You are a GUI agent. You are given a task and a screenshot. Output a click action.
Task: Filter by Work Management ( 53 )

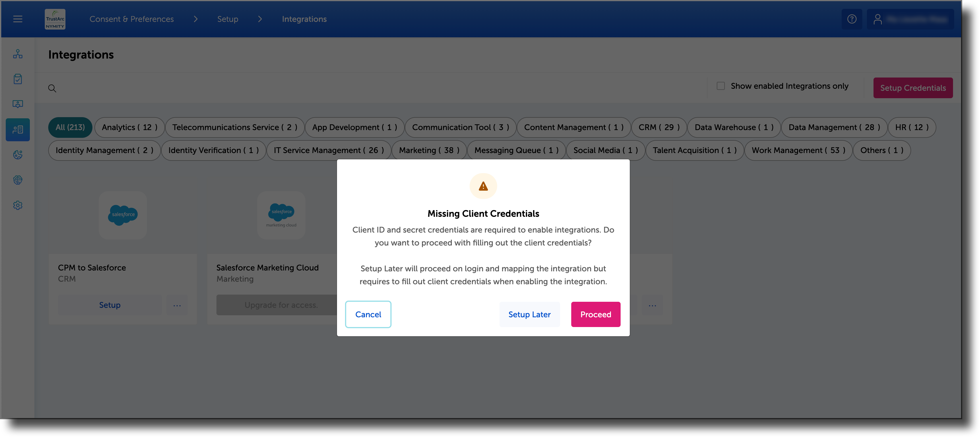tap(798, 150)
